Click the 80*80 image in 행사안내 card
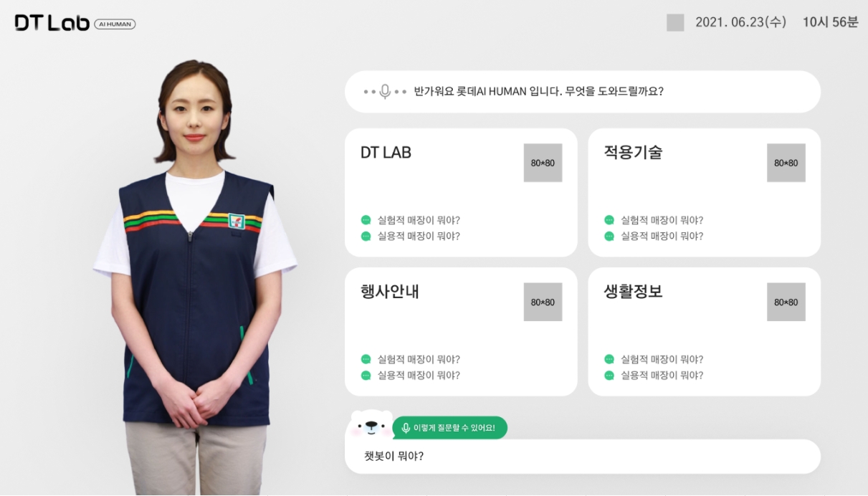This screenshot has height=496, width=868. 543,302
